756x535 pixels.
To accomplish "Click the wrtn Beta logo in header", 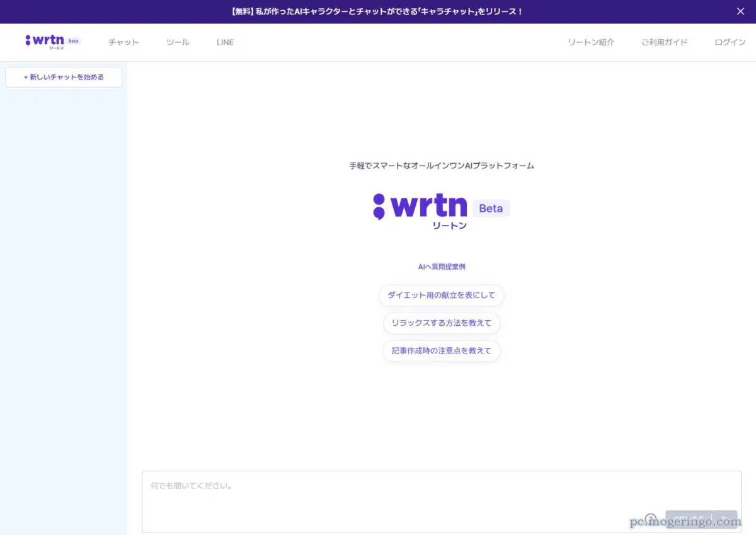I will 53,42.
